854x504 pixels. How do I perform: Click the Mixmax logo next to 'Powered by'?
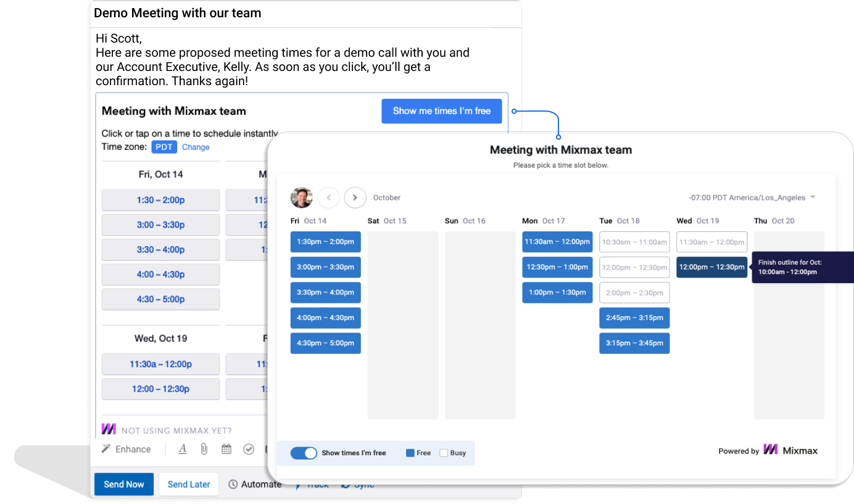(790, 450)
